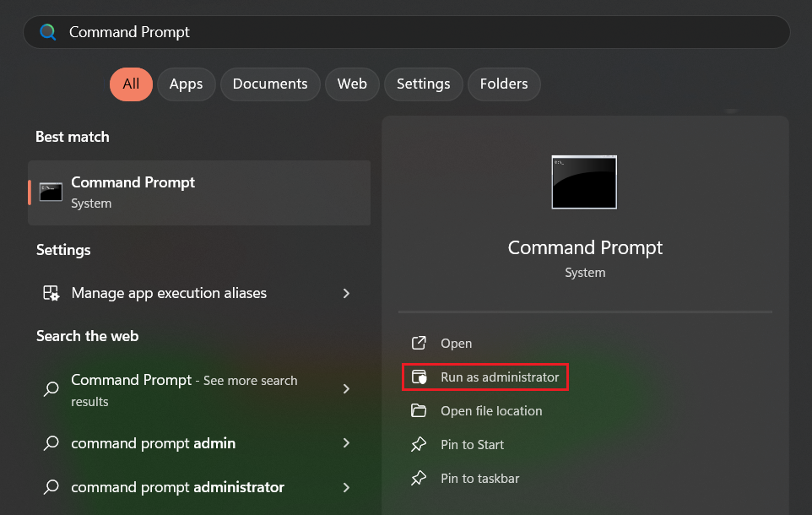
Task: Click the search magnifier icon
Action: click(47, 31)
